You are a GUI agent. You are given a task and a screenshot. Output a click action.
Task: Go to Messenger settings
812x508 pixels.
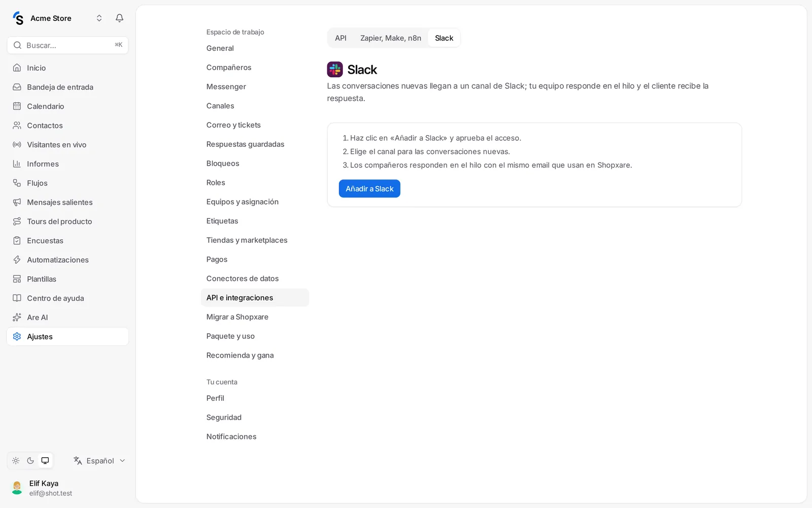coord(255,87)
